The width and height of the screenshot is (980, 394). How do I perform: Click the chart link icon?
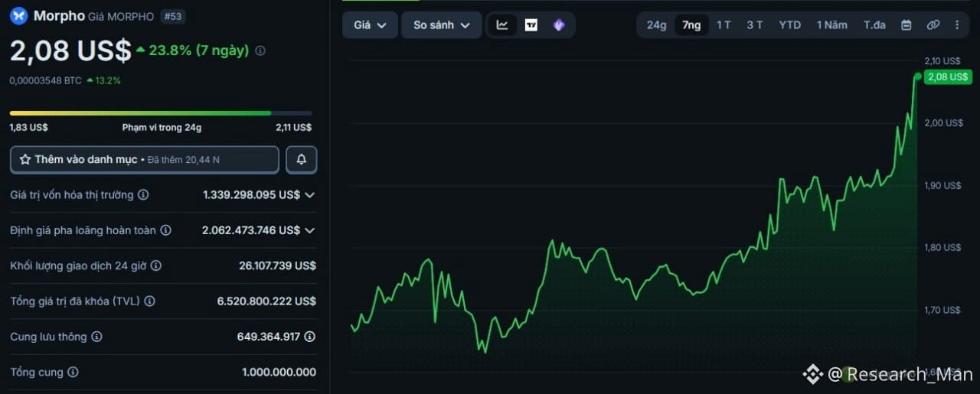pos(933,24)
